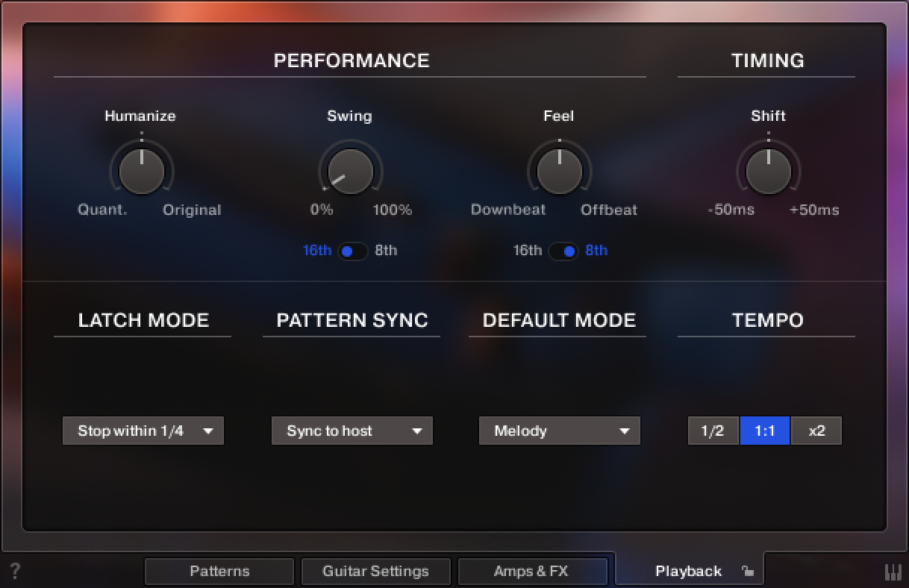Image resolution: width=909 pixels, height=588 pixels.
Task: Switch to the Patterns tab
Action: [219, 572]
